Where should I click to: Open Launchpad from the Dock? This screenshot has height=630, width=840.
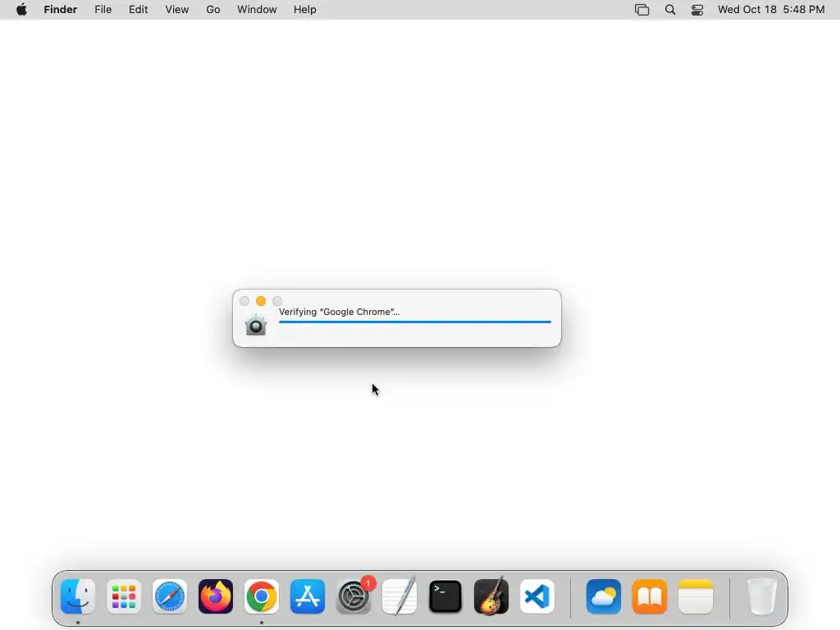(x=124, y=596)
